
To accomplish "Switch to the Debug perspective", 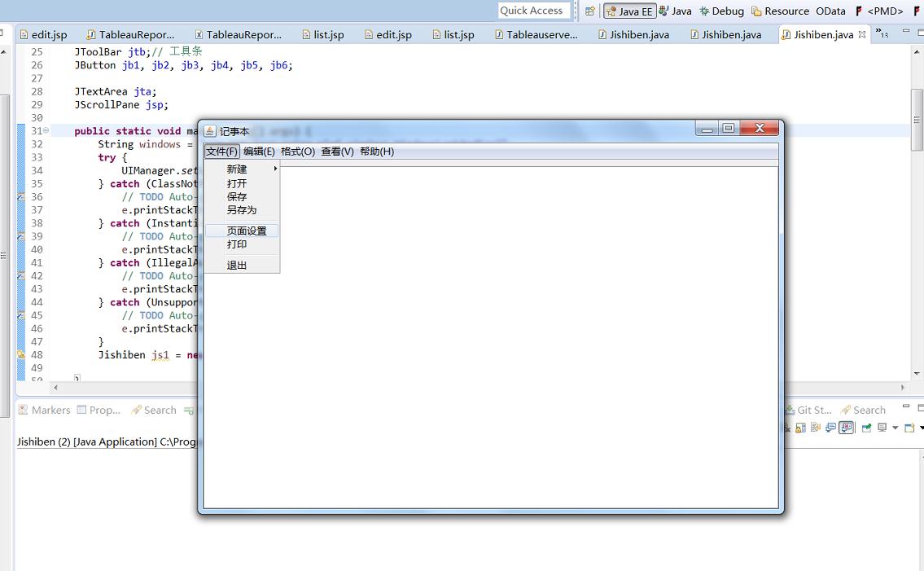I will [727, 11].
